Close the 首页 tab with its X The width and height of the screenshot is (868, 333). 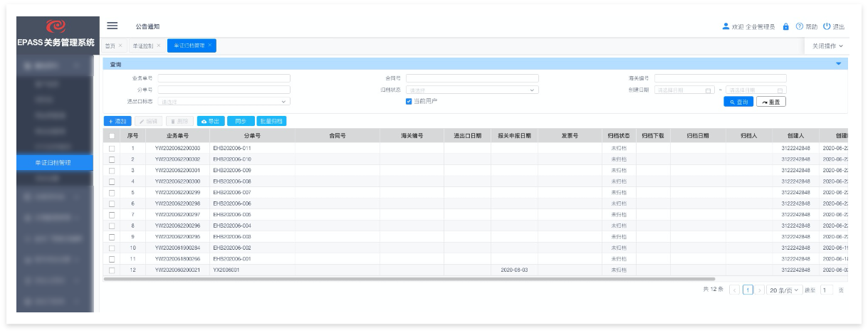[x=120, y=46]
